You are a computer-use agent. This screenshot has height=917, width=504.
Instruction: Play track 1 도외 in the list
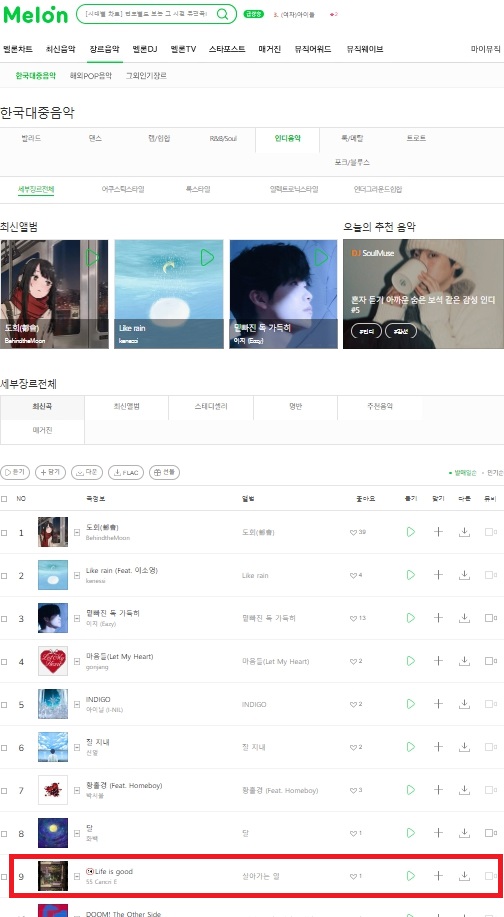(x=410, y=532)
